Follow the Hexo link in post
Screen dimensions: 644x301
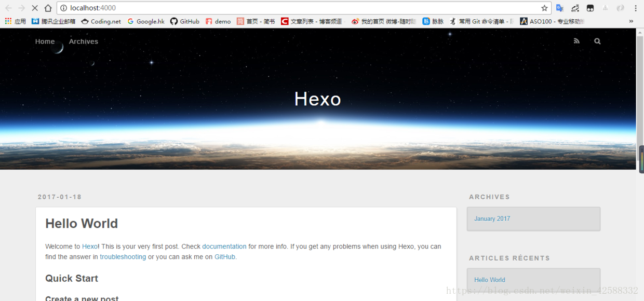[90, 247]
